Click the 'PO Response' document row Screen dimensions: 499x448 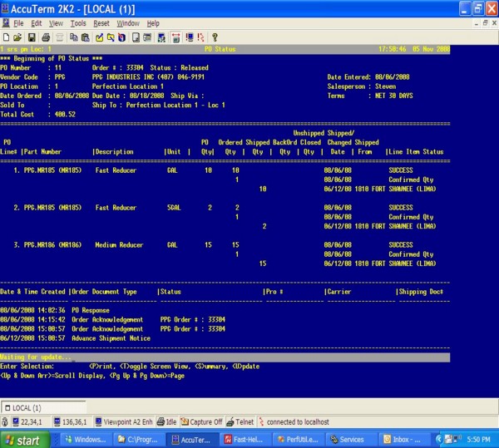(55, 310)
